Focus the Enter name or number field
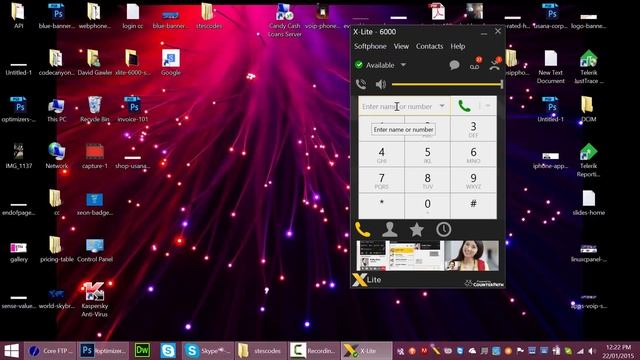Image resolution: width=640 pixels, height=360 pixels. point(398,106)
